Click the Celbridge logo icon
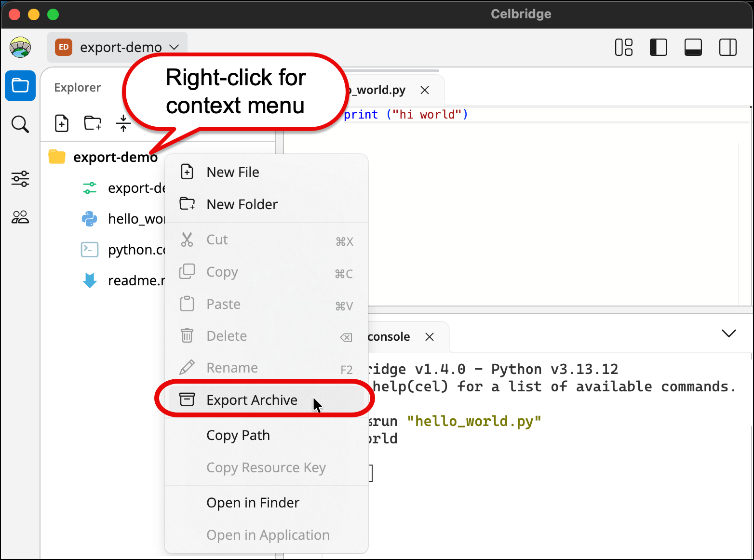The height and width of the screenshot is (560, 754). pyautogui.click(x=20, y=47)
